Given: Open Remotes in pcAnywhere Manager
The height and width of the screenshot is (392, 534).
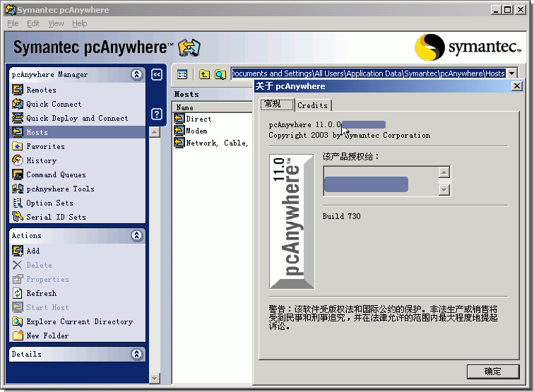Looking at the screenshot, I should tap(41, 90).
